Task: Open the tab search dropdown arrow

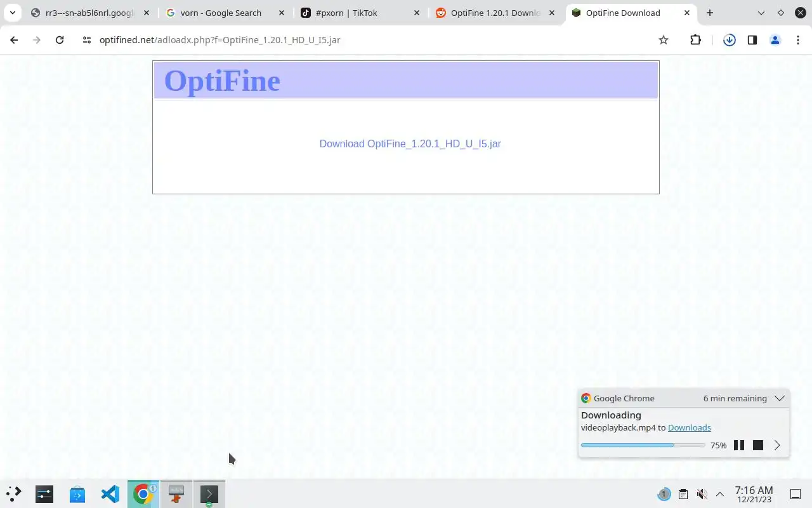Action: click(12, 13)
